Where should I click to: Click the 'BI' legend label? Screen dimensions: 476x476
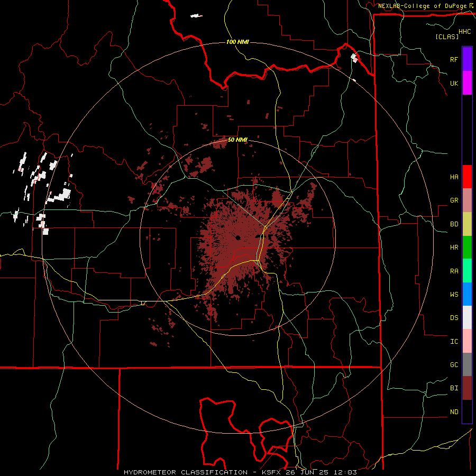pyautogui.click(x=454, y=388)
